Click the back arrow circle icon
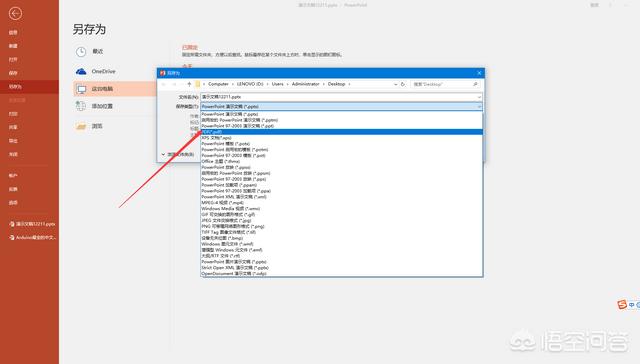Image resolution: width=640 pixels, height=364 pixels. click(15, 13)
